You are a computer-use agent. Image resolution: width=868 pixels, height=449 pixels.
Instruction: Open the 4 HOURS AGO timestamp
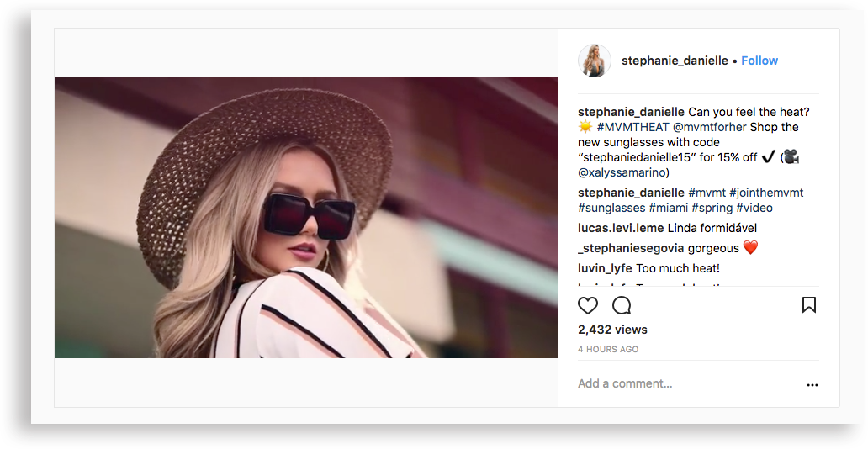[608, 349]
